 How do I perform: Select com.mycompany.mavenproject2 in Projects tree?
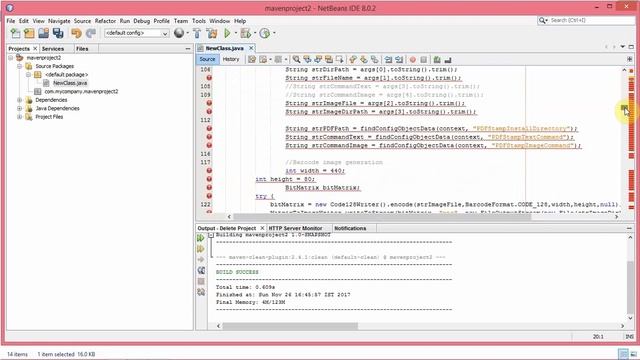pyautogui.click(x=81, y=91)
